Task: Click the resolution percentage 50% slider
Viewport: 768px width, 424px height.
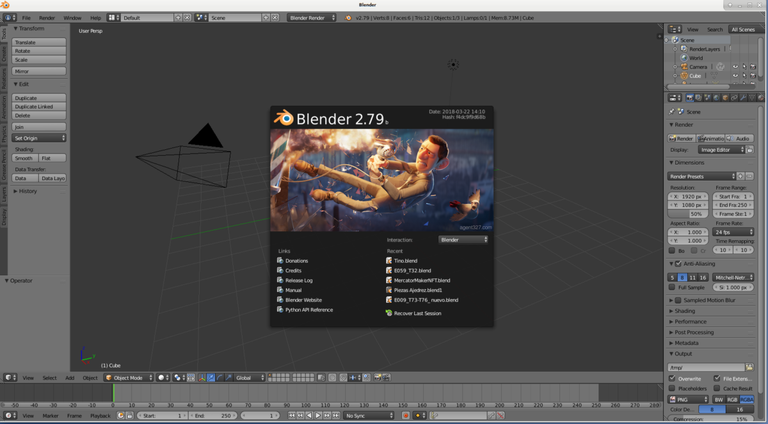Action: (x=688, y=213)
